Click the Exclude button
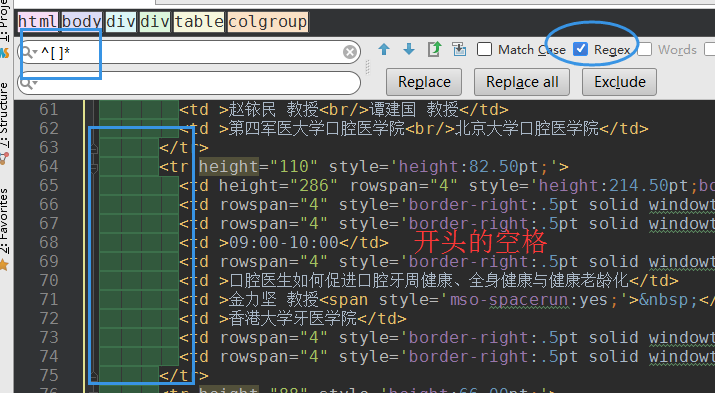Screen dimensions: 715x393 click(x=619, y=82)
